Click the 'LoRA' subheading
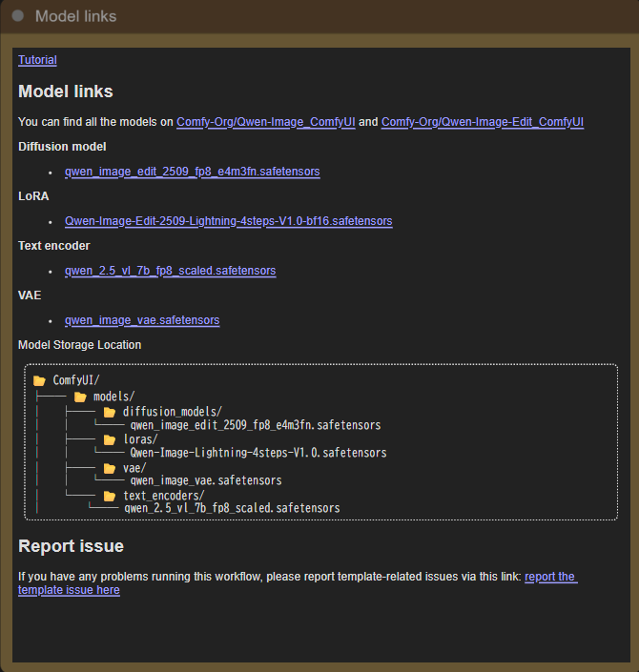Viewport: 639px width, 672px height. (33, 196)
